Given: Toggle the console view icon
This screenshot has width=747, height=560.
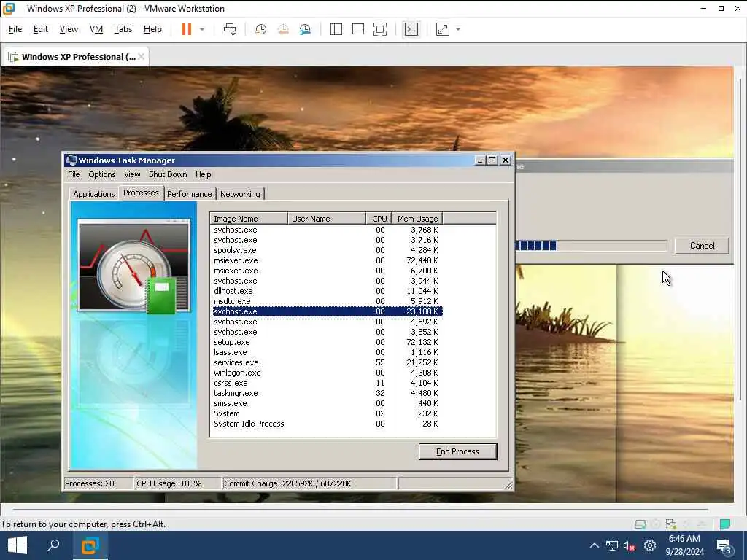Looking at the screenshot, I should click(x=411, y=29).
